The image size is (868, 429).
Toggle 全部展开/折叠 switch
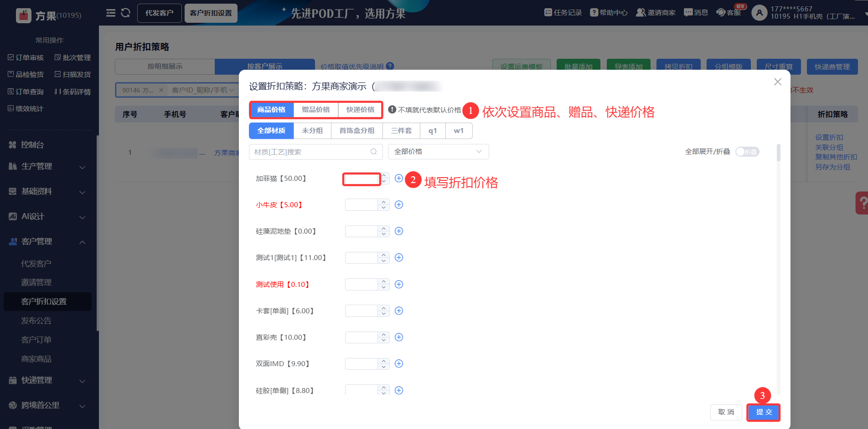(x=747, y=152)
